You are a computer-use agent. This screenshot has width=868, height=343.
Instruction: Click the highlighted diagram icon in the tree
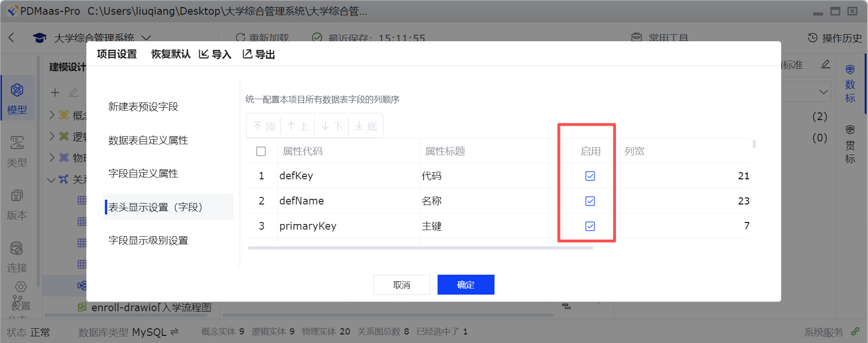(82, 286)
